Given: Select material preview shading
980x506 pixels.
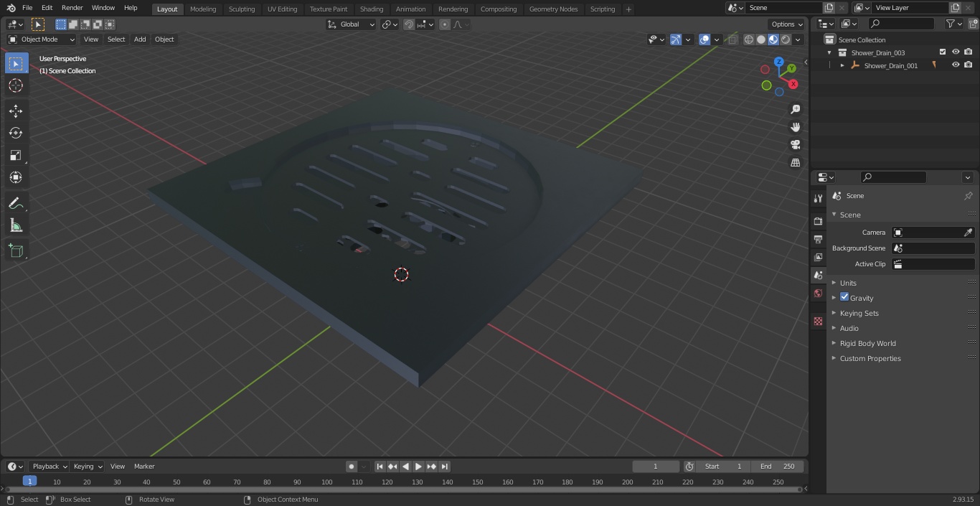Looking at the screenshot, I should point(773,39).
